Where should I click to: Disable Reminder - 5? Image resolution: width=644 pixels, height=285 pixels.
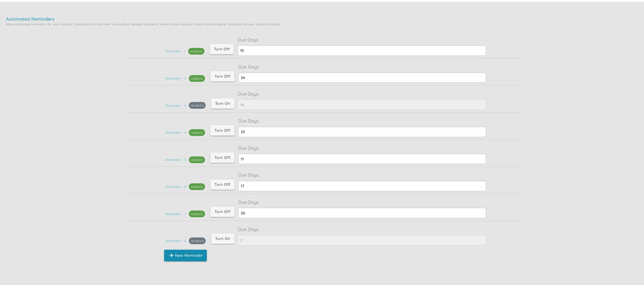222,158
